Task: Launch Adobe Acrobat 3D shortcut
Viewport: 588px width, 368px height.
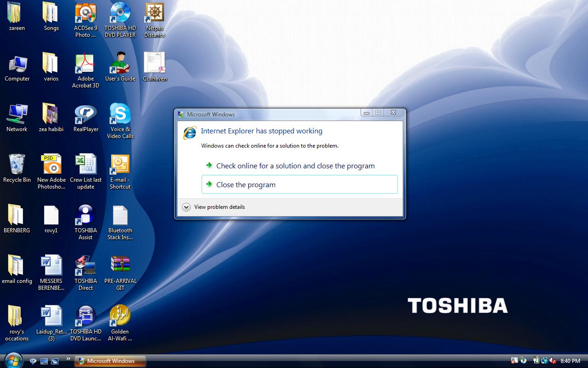Action: 85,70
